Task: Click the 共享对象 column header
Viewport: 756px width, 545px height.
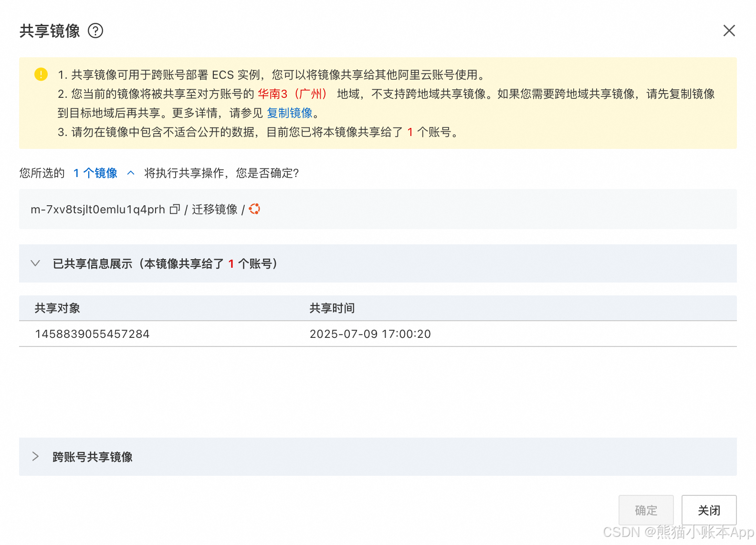Action: [x=57, y=308]
